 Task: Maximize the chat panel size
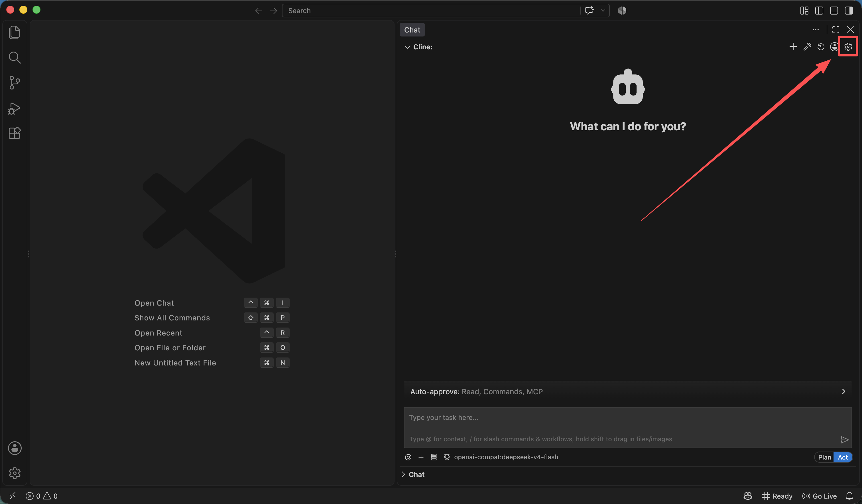pos(836,30)
